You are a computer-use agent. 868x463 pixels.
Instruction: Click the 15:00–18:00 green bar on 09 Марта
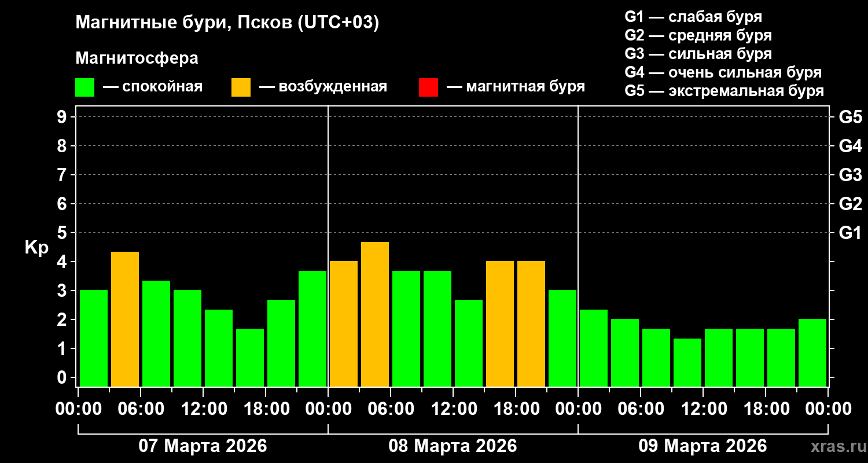pyautogui.click(x=750, y=358)
